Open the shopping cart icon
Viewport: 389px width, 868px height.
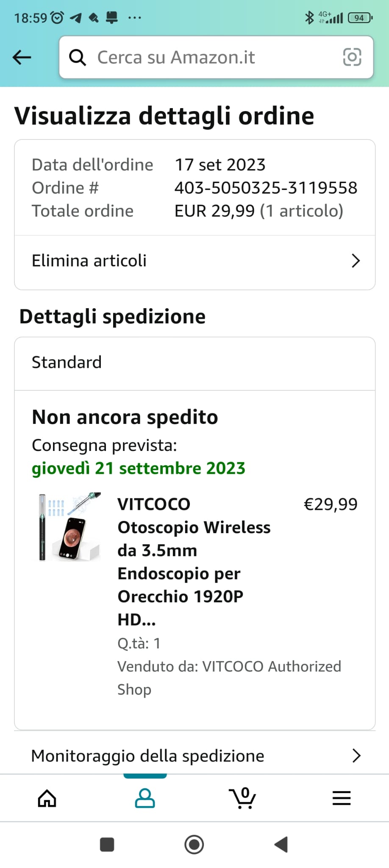tap(242, 798)
